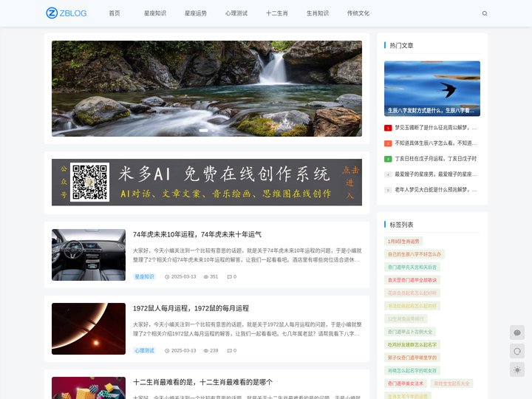Click the 热门文章 section heading

pos(401,46)
